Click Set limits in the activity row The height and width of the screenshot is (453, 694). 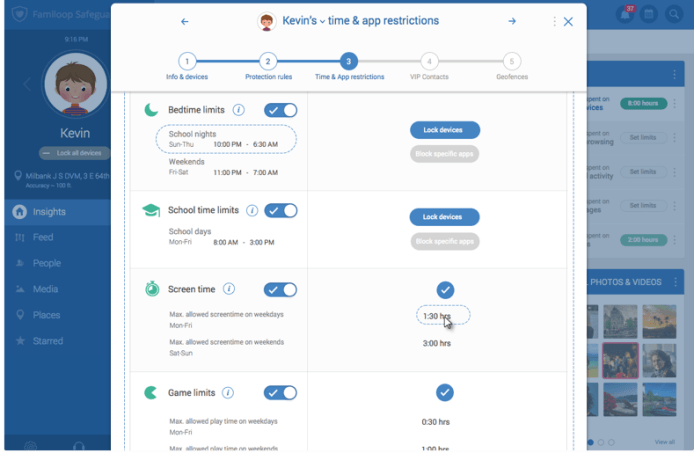643,171
